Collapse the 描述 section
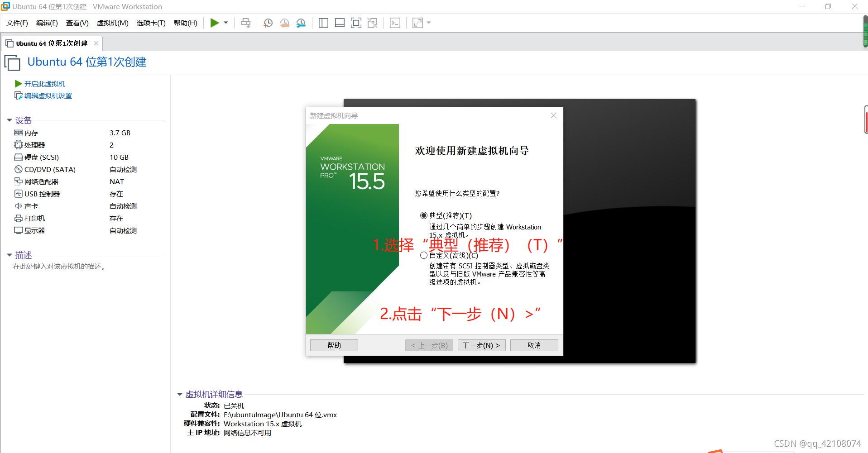The height and width of the screenshot is (453, 868). click(9, 255)
